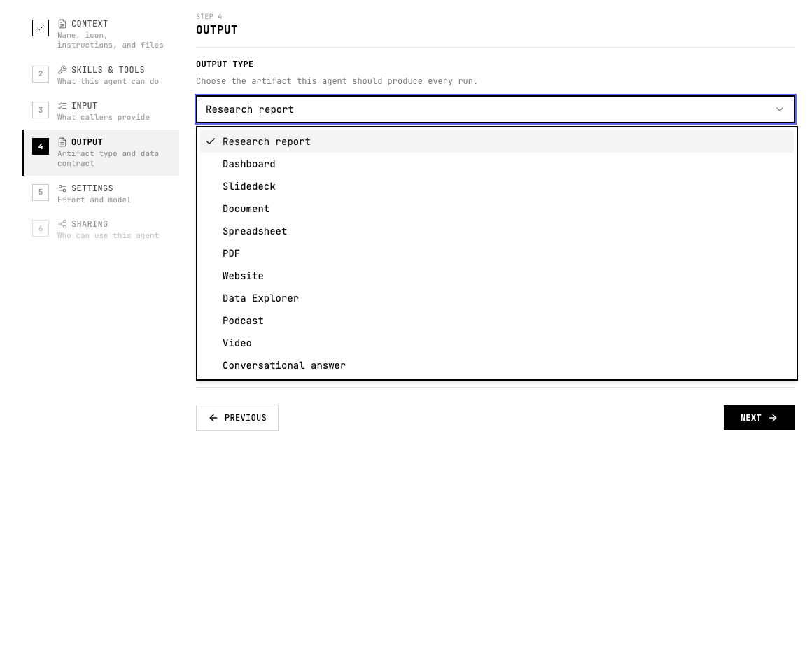
Task: Click the Settings sliders icon
Action: click(x=62, y=188)
